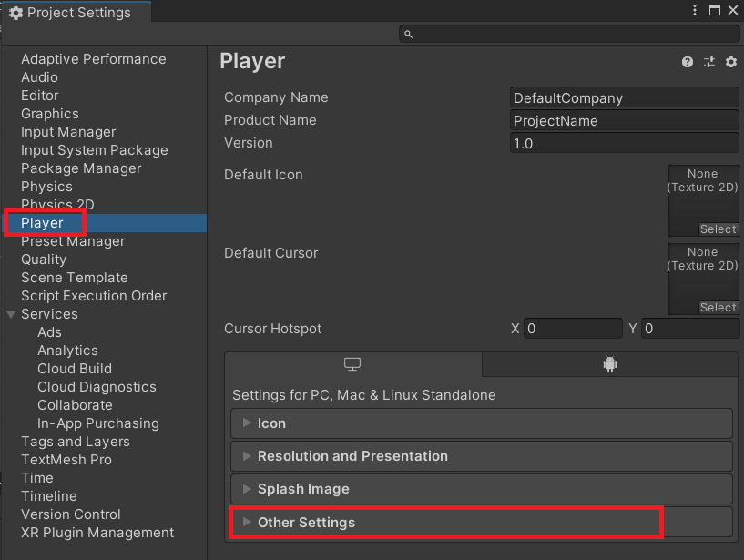Open Timeline settings
The height and width of the screenshot is (560, 744).
pyautogui.click(x=49, y=496)
